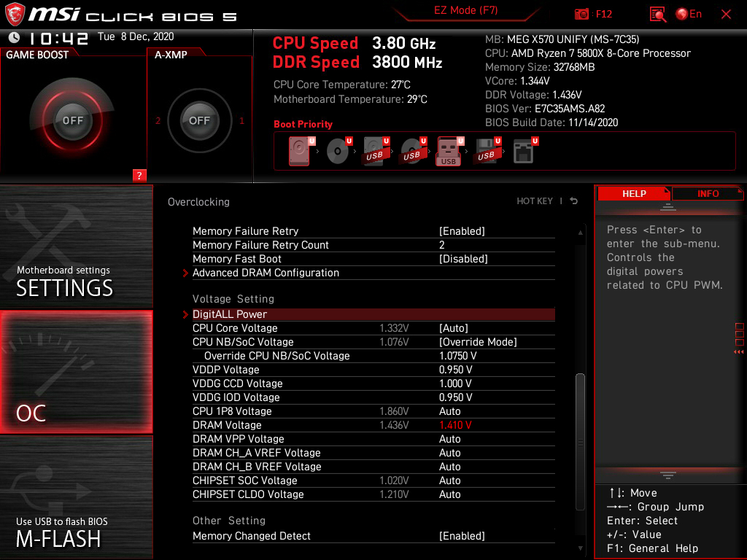Toggle the GAME BOOST knob
This screenshot has width=747, height=560.
[x=72, y=120]
